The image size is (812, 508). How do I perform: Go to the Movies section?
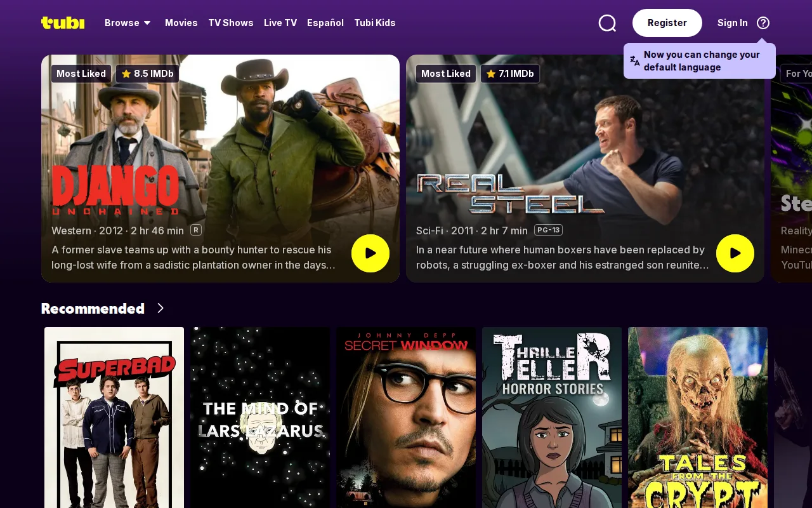point(181,23)
